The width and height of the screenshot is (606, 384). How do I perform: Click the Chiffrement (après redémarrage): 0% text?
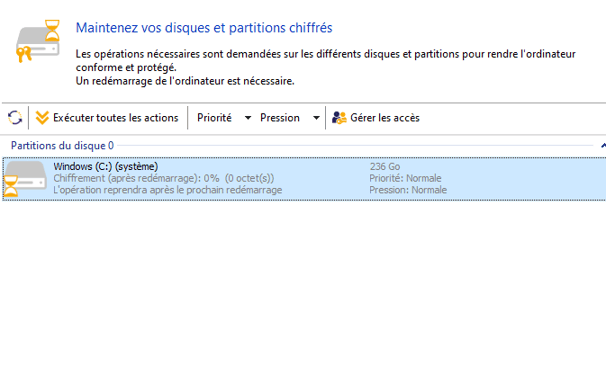point(136,178)
